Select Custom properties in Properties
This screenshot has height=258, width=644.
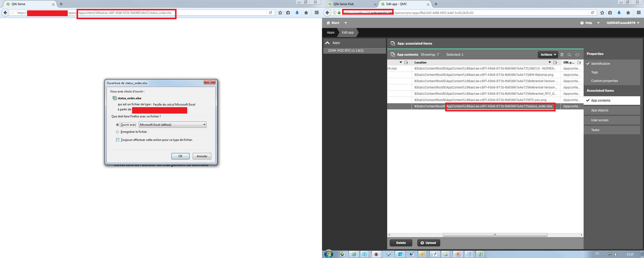(x=612, y=81)
